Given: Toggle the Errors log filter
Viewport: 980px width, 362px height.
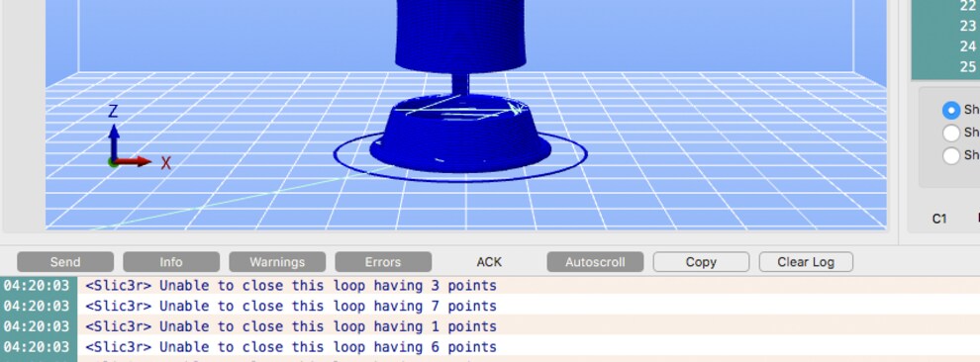Looking at the screenshot, I should tap(383, 262).
